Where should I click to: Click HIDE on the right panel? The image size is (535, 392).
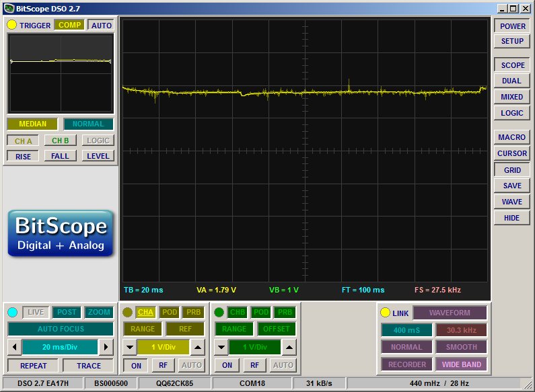click(x=512, y=218)
